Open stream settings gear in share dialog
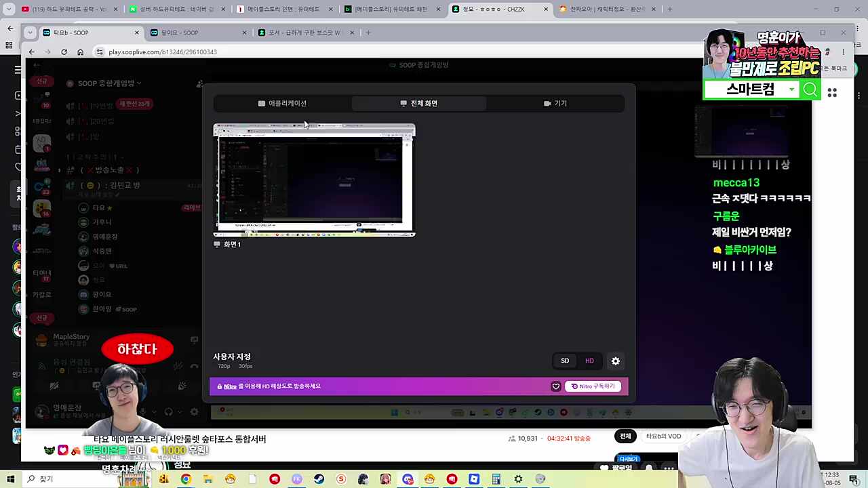Viewport: 868px width, 488px height. pyautogui.click(x=616, y=361)
